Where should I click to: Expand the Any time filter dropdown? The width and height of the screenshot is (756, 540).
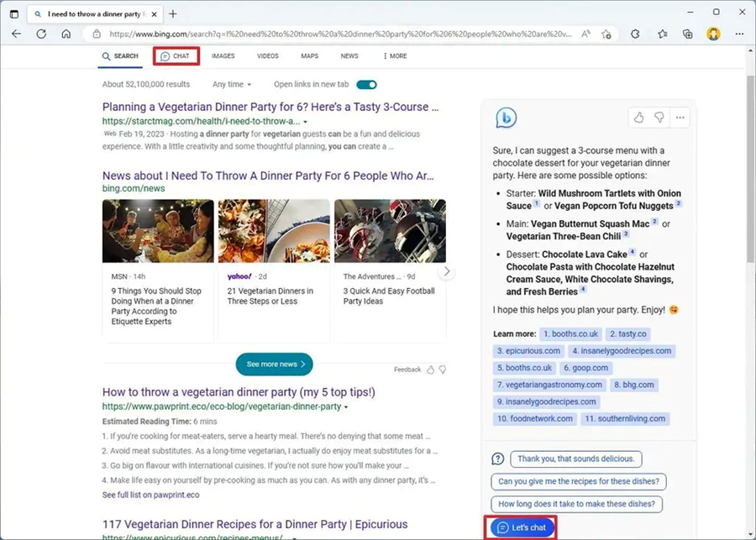point(232,85)
